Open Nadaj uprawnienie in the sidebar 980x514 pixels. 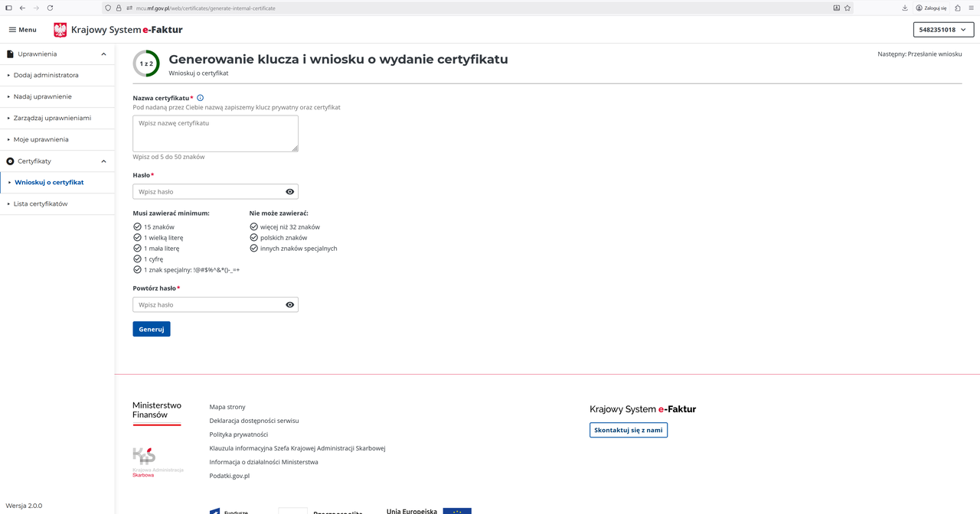43,97
